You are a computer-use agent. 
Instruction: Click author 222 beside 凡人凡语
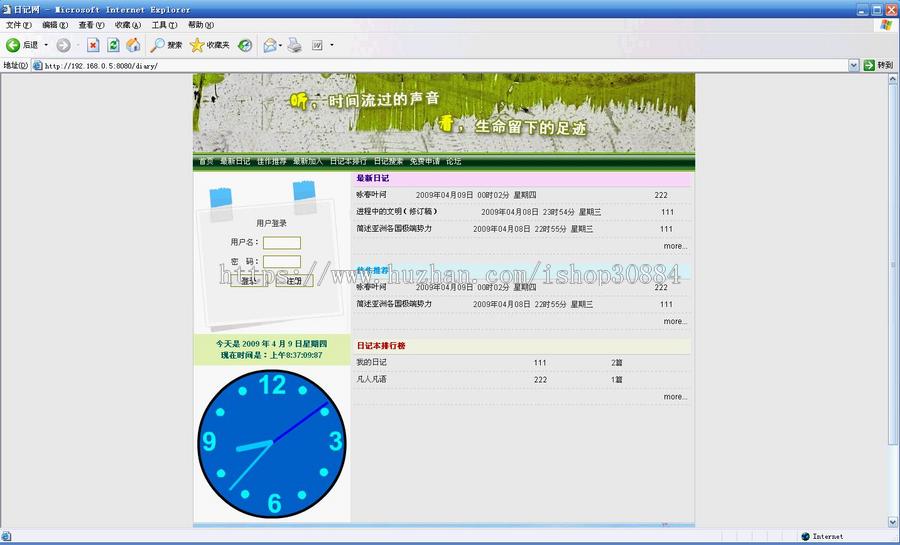[540, 380]
